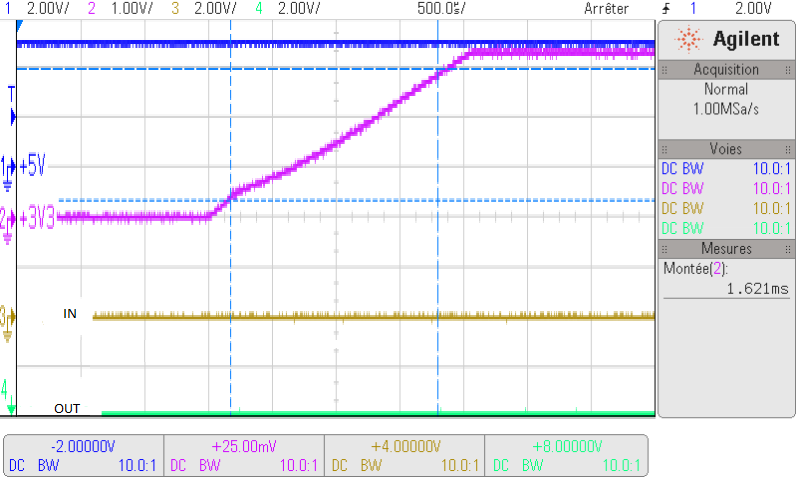Click the magenta DC BW row in Voies

pos(726,189)
